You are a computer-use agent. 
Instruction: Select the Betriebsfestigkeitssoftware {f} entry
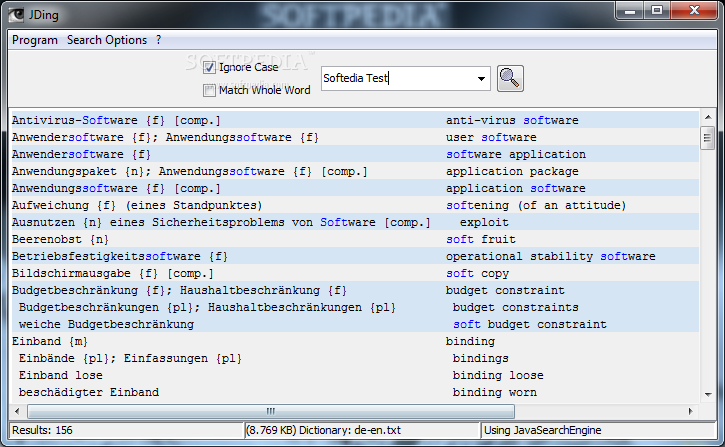pos(120,257)
